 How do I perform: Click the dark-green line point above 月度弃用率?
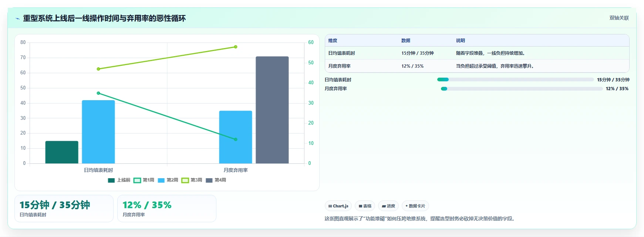tap(236, 139)
